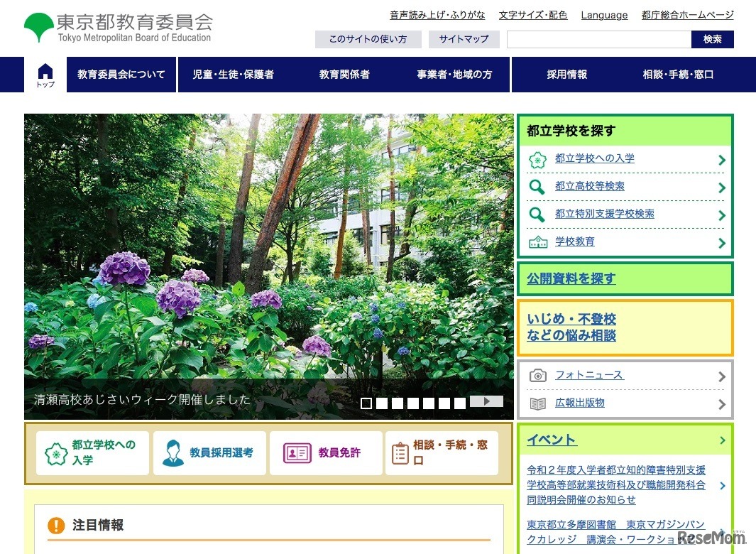This screenshot has height=554, width=756.
Task: Click the home icon labeled トップ
Action: pyautogui.click(x=45, y=75)
